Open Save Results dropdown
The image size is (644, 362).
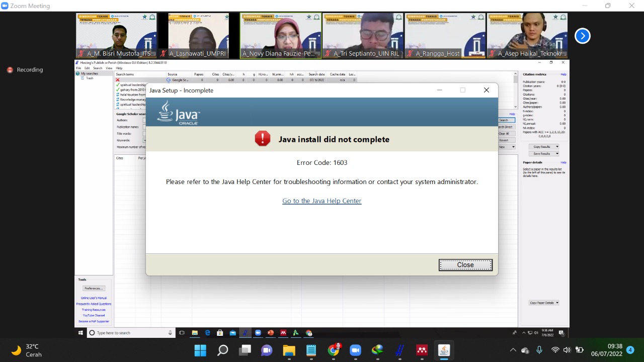click(544, 153)
